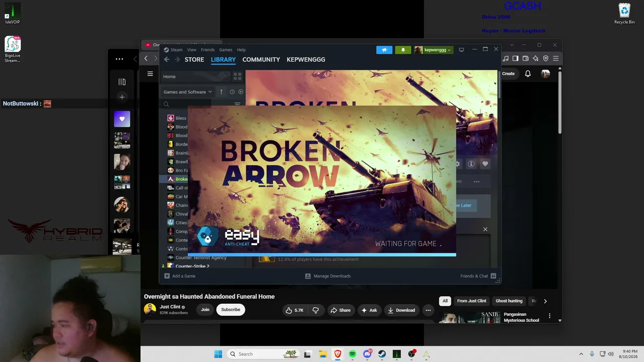
Task: Open Brave Leo AI sparkle icon
Action: pos(536,59)
